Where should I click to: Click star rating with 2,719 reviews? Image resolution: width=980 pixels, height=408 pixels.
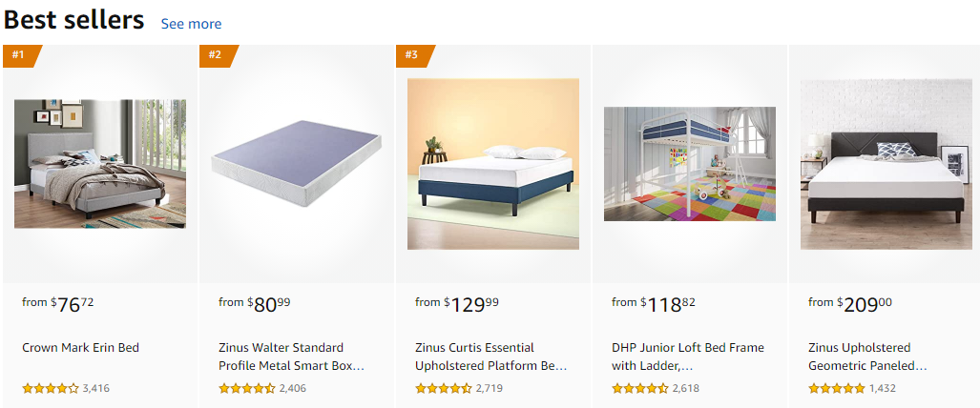point(444,389)
